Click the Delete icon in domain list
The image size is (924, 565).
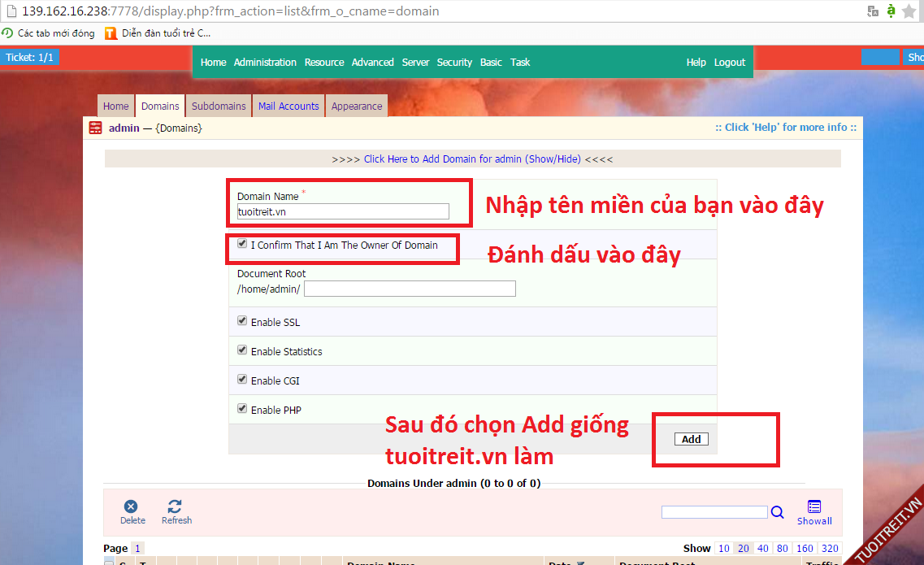coord(132,507)
